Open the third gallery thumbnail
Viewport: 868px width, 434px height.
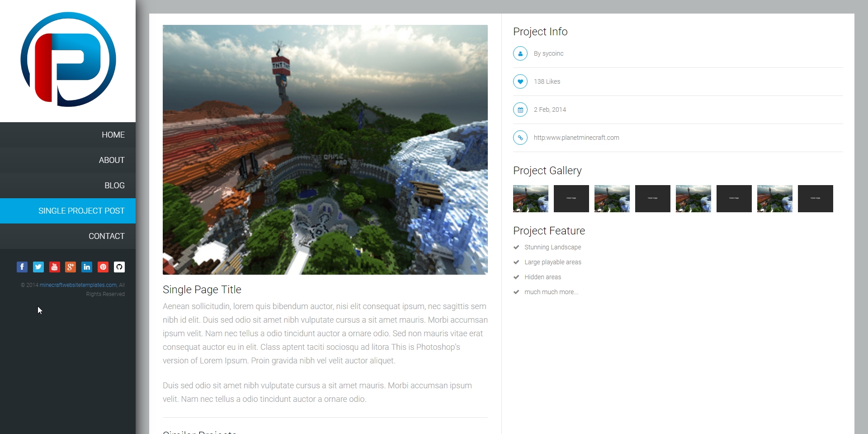point(612,199)
